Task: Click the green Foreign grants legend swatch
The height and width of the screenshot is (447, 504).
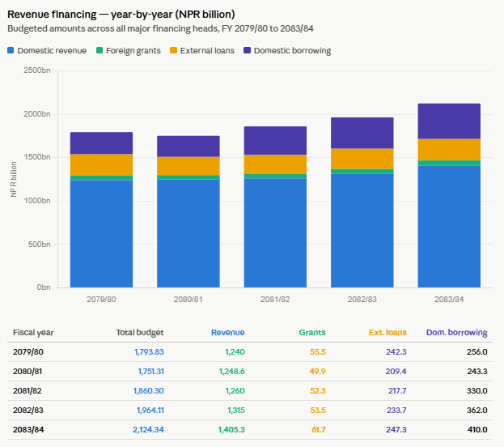Action: tap(100, 50)
